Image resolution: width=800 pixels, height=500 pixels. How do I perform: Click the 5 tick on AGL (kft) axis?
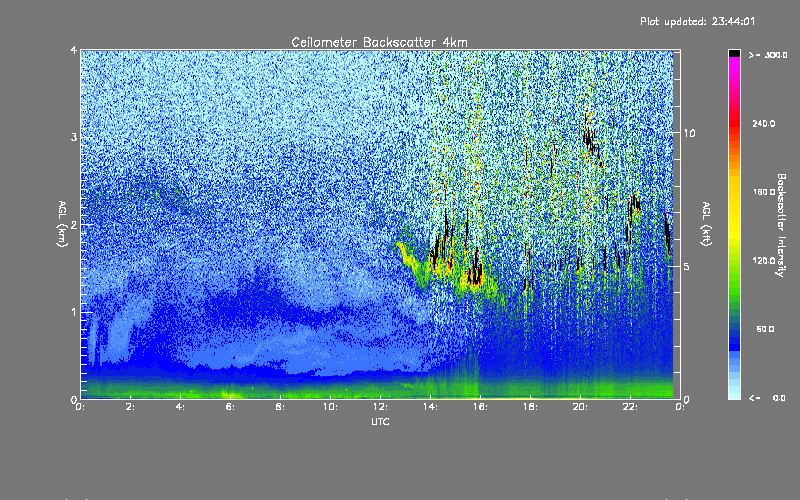point(687,266)
